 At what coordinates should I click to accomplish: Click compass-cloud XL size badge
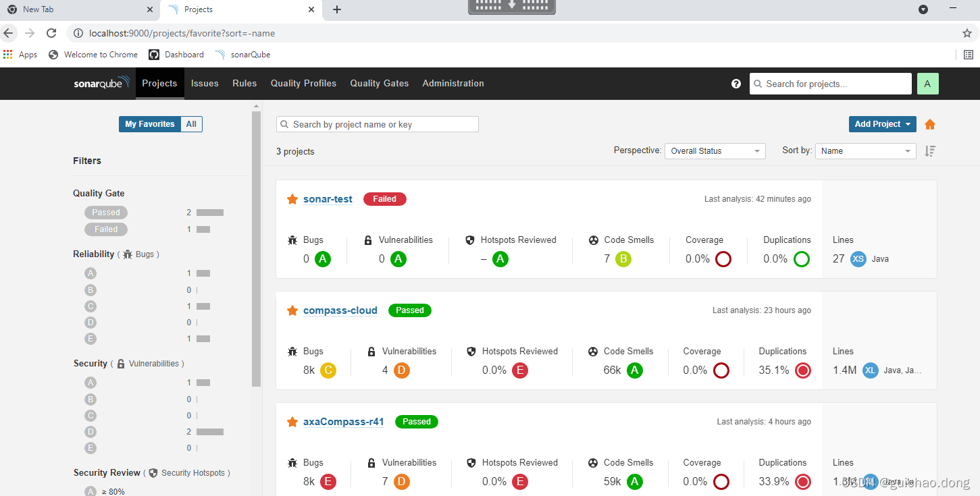(x=871, y=370)
